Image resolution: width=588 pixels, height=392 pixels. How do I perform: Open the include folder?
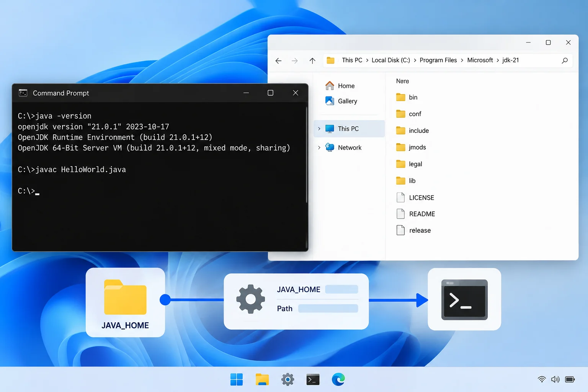point(412,131)
